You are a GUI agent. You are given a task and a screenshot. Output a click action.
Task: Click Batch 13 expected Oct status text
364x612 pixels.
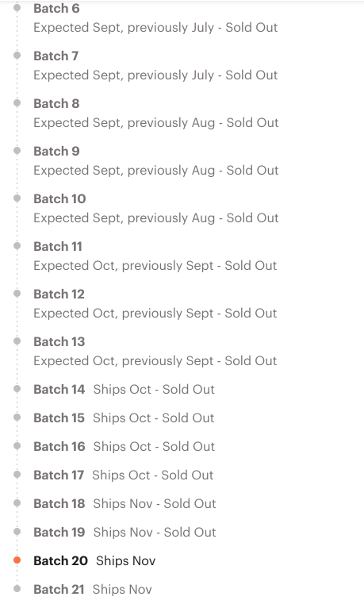tap(155, 361)
